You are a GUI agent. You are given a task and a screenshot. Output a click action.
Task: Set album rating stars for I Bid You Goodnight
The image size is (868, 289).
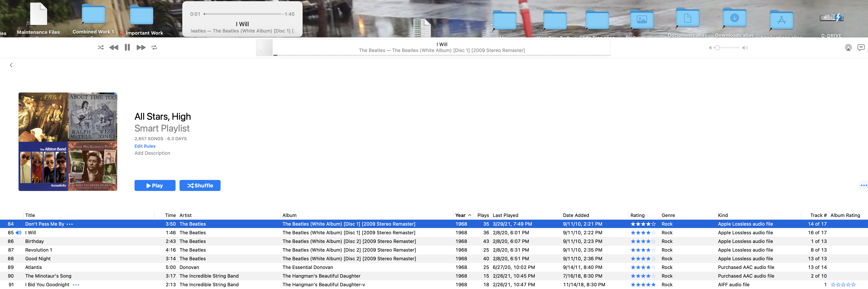click(843, 285)
